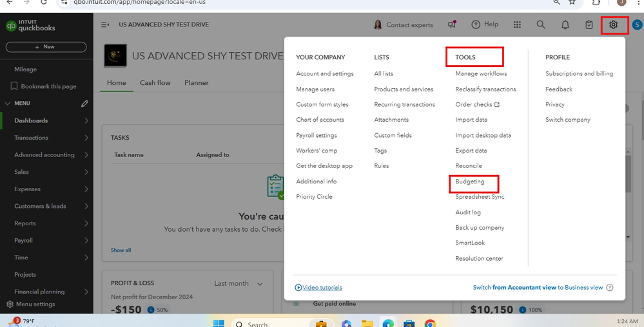Open the Settings gear icon

click(x=613, y=24)
